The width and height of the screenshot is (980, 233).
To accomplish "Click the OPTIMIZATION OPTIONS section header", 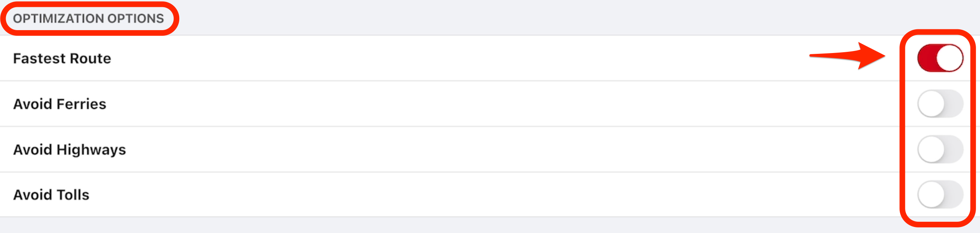I will point(89,18).
